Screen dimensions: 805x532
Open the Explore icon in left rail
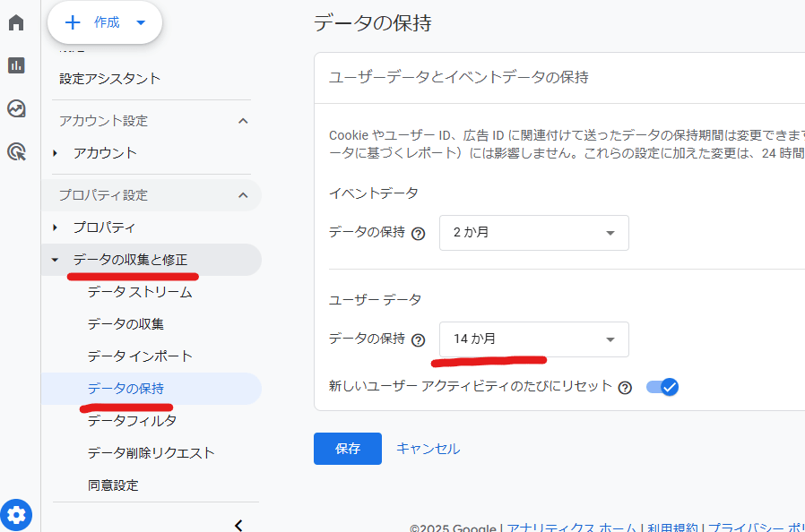click(16, 108)
